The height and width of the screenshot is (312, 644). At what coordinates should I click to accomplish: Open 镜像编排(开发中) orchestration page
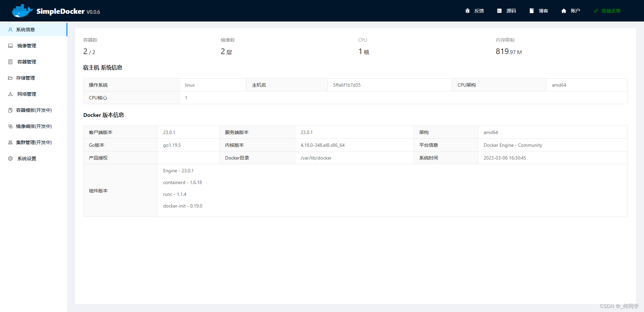coord(34,126)
